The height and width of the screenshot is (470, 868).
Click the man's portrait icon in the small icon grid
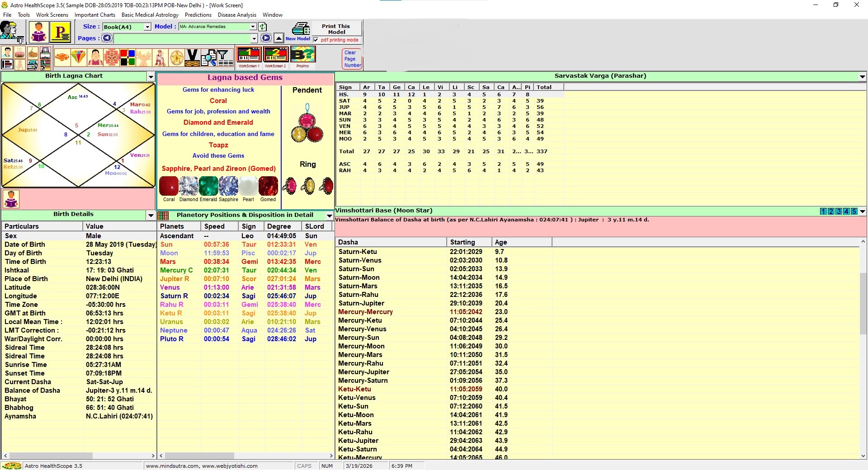coord(7,52)
